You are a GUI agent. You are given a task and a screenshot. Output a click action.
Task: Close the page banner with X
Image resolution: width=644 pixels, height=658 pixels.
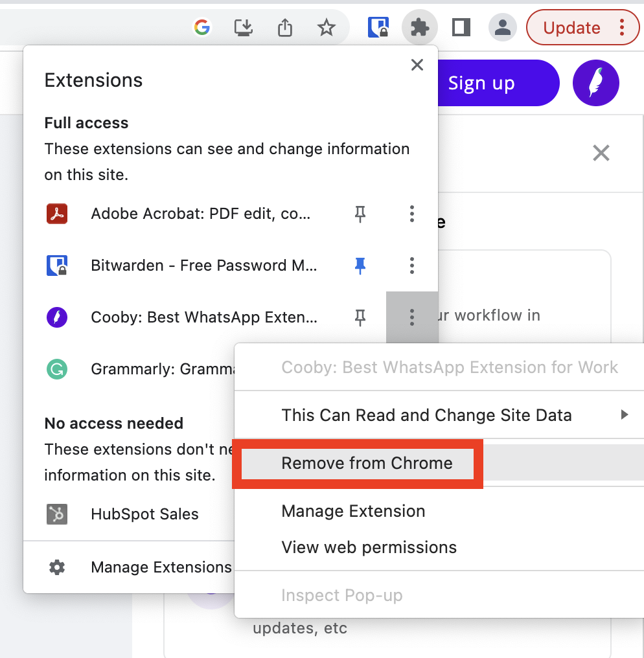point(601,153)
